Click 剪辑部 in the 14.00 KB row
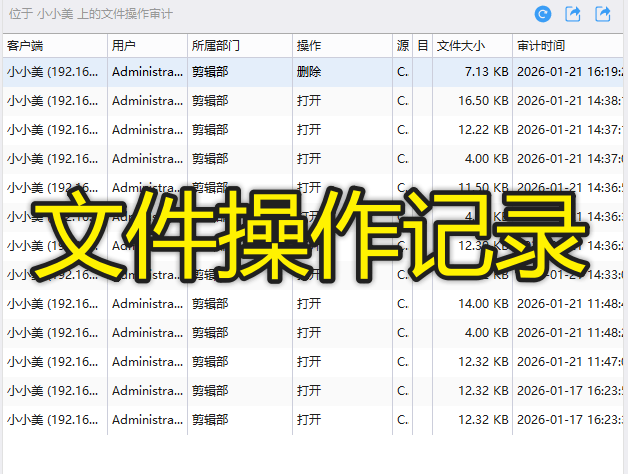Screen dimensions: 628x474 tap(210, 304)
